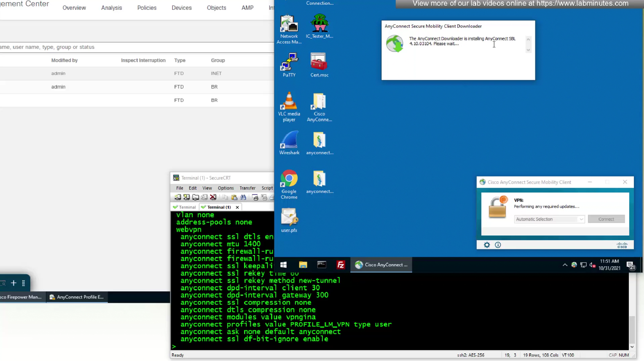The width and height of the screenshot is (644, 361).
Task: Open the Transfer menu in SecureCRT
Action: (x=247, y=188)
